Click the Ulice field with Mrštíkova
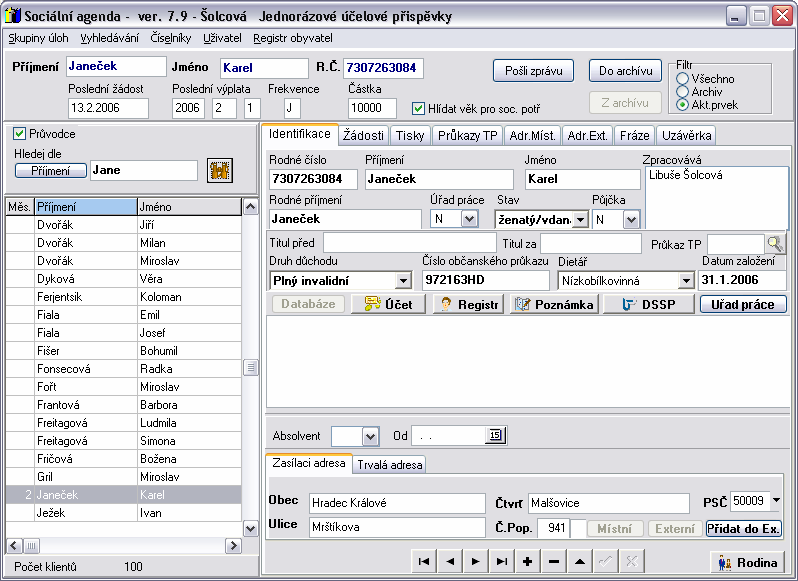Image resolution: width=798 pixels, height=581 pixels. [x=397, y=527]
